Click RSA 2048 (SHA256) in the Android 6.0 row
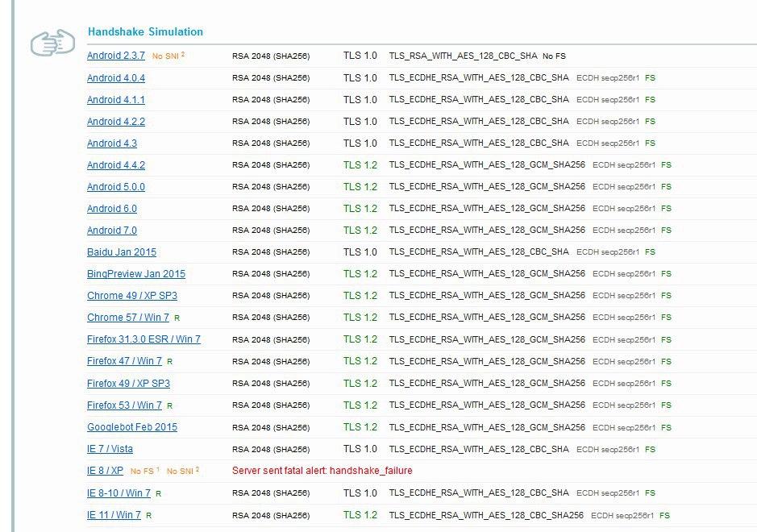The height and width of the screenshot is (532, 757). point(271,209)
